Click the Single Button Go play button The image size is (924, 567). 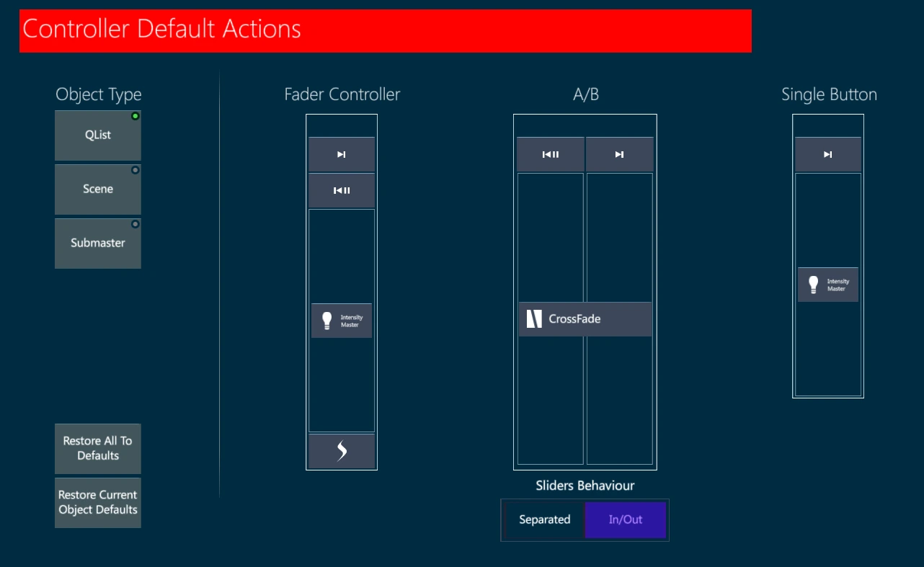[x=828, y=154]
